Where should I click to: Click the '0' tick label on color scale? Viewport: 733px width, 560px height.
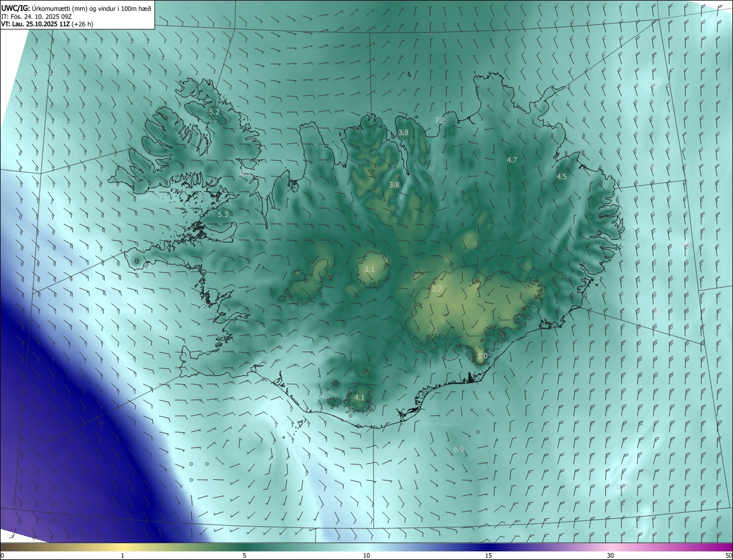[2, 556]
